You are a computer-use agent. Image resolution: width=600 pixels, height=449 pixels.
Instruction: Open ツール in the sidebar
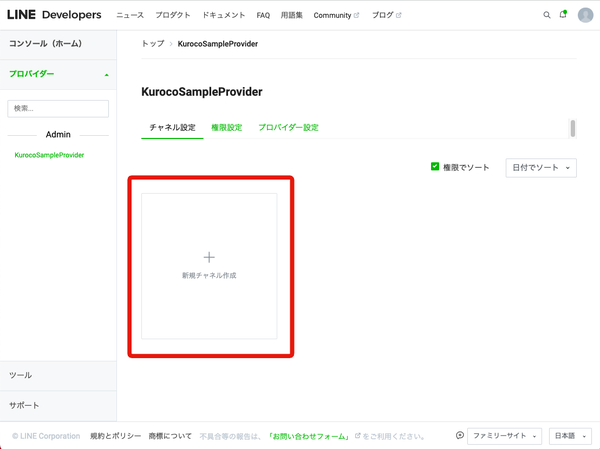pyautogui.click(x=58, y=376)
